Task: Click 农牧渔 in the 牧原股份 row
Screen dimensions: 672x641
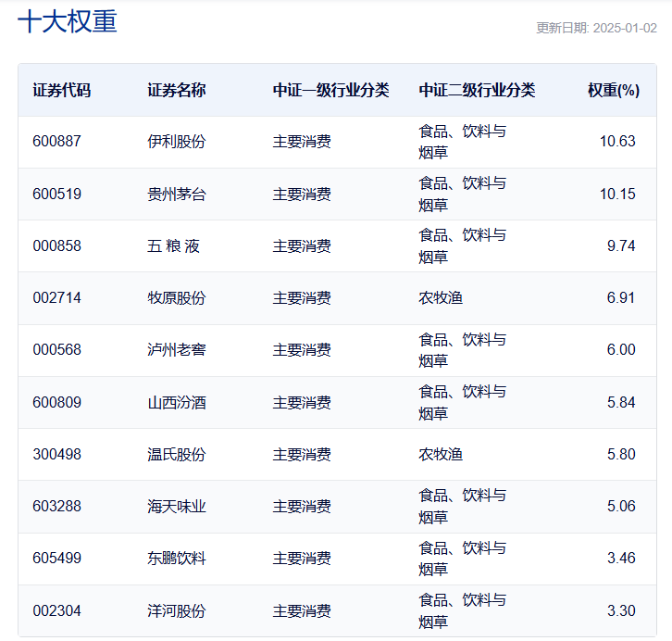Action: [x=441, y=297]
